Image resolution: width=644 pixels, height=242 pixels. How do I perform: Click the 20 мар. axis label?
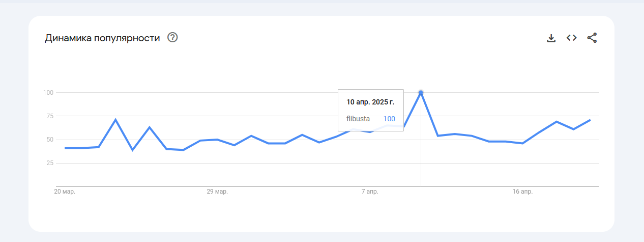(x=65, y=192)
